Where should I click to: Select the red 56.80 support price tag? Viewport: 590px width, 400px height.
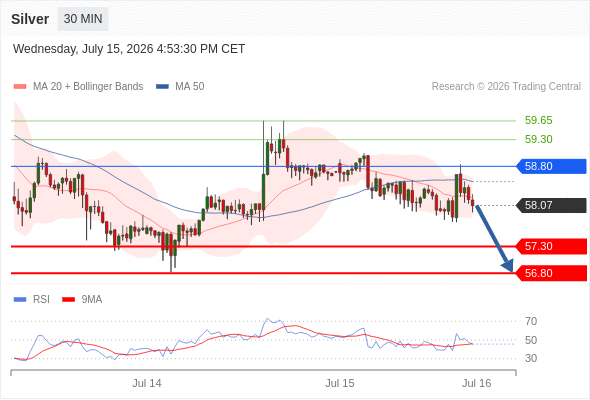[550, 273]
